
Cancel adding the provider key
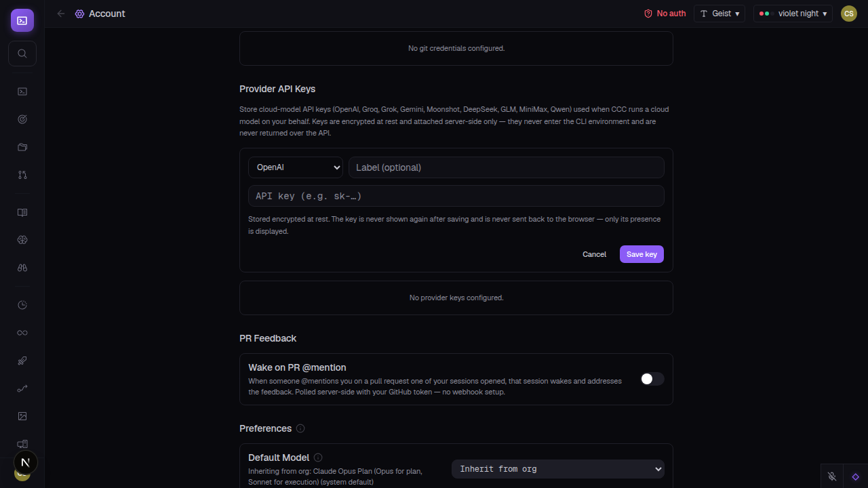click(x=594, y=254)
